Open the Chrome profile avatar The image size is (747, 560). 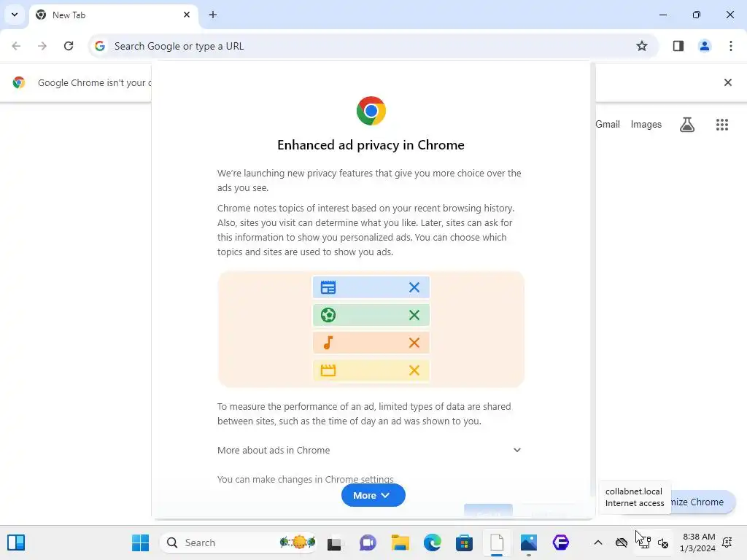point(705,46)
